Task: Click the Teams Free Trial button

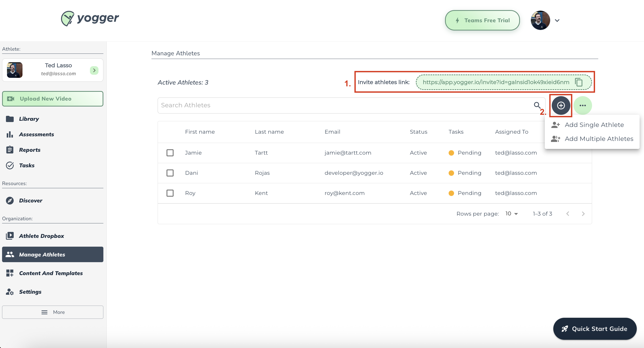Action: point(482,20)
